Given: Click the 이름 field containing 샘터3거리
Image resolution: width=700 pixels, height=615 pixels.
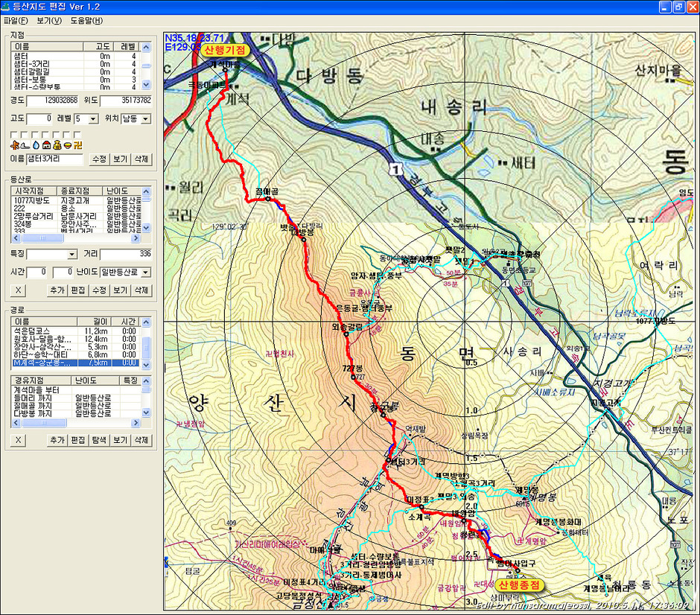Looking at the screenshot, I should pyautogui.click(x=55, y=159).
